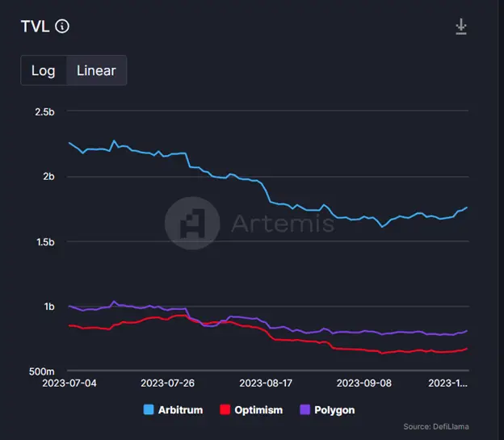Click the Arbitrum legend label
Screen dimensions: 504x440
click(x=180, y=410)
